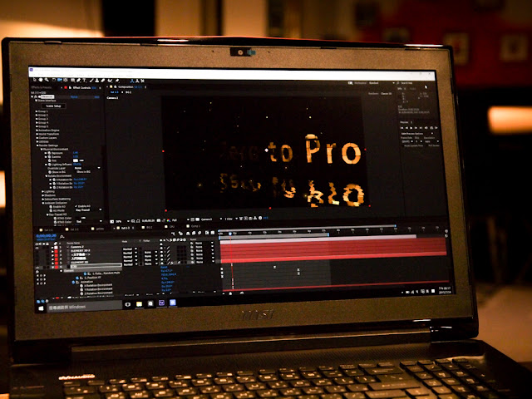Jump to first frame in Preview panel

(402, 128)
